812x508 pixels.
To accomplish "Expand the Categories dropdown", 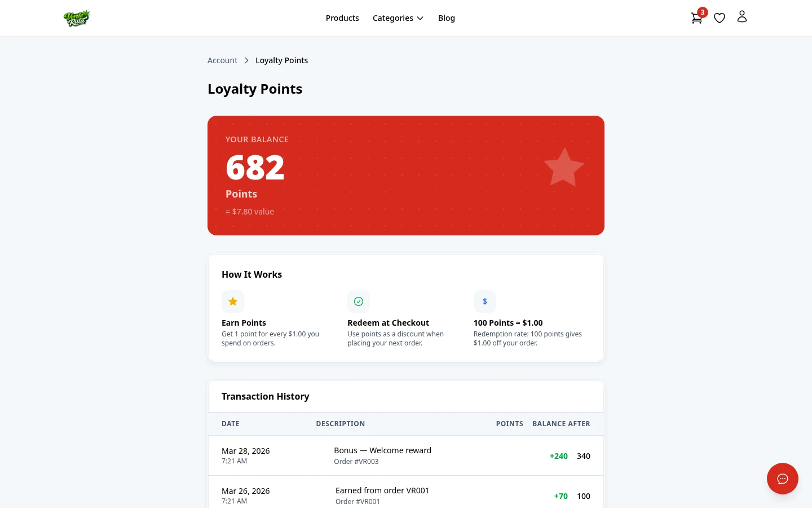I will [x=398, y=17].
